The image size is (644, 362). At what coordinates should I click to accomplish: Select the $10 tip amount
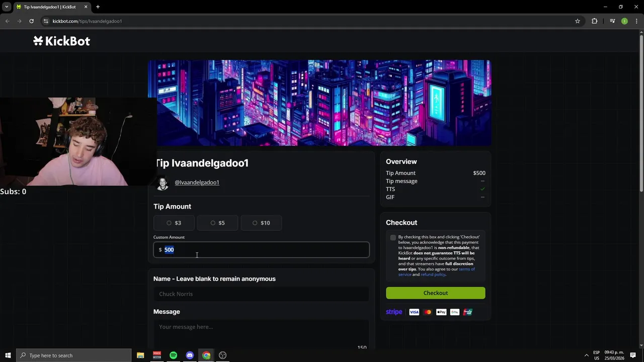261,223
